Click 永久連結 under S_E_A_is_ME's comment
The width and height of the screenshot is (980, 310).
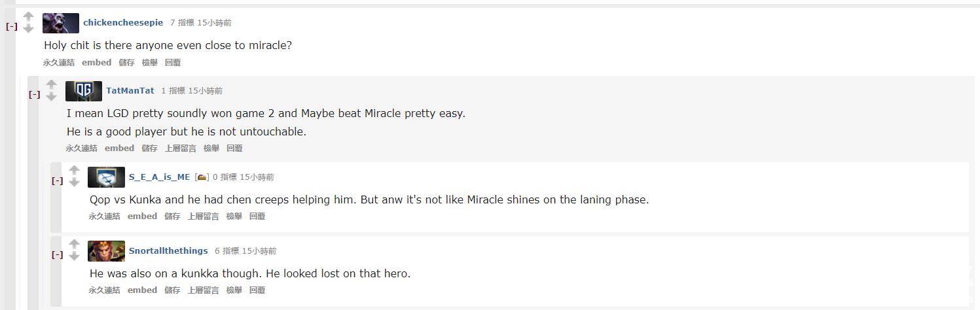(x=105, y=216)
